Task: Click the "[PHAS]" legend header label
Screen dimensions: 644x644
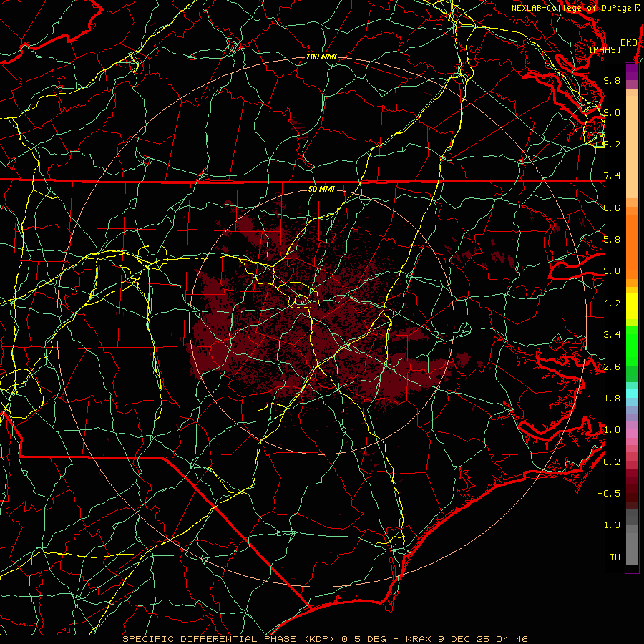Action: 605,49
